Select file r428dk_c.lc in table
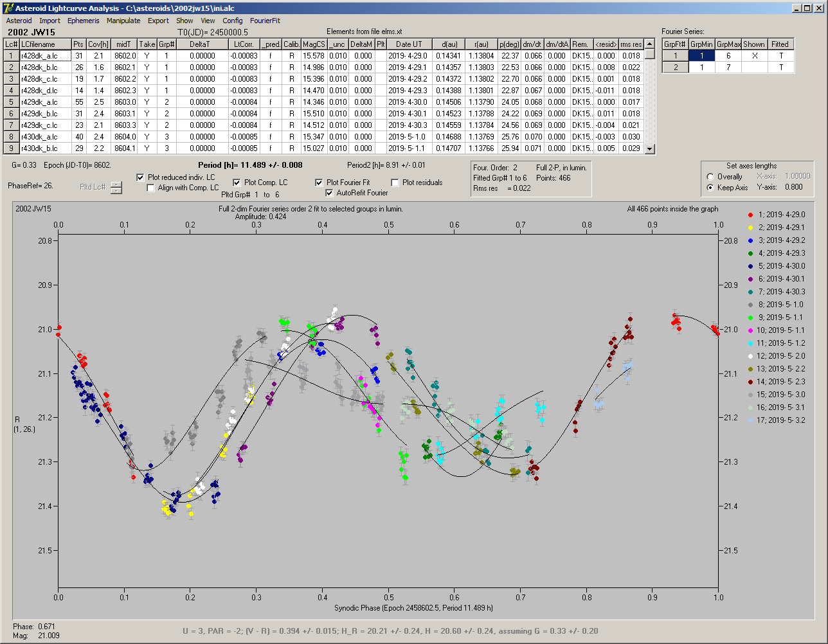 [x=45, y=79]
